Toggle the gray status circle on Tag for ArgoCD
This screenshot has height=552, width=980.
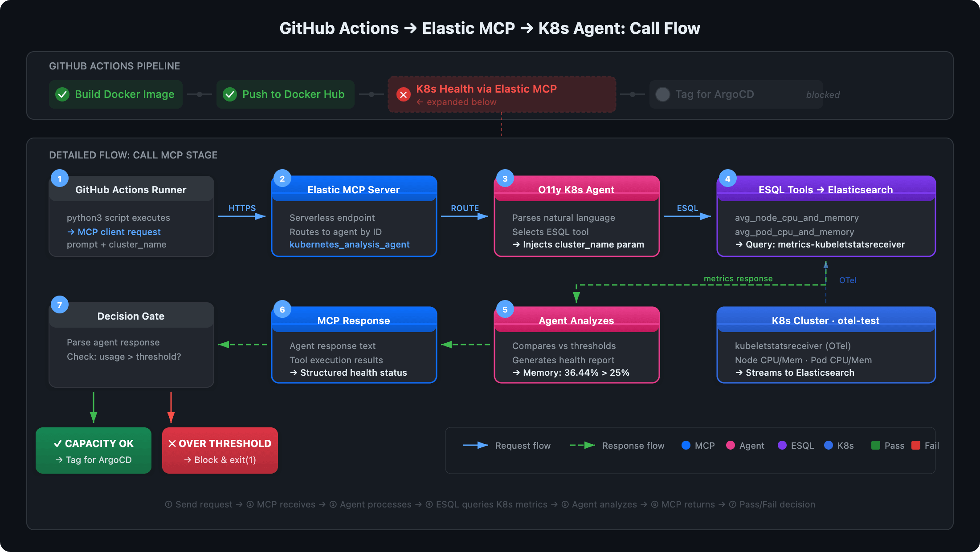[x=663, y=94]
